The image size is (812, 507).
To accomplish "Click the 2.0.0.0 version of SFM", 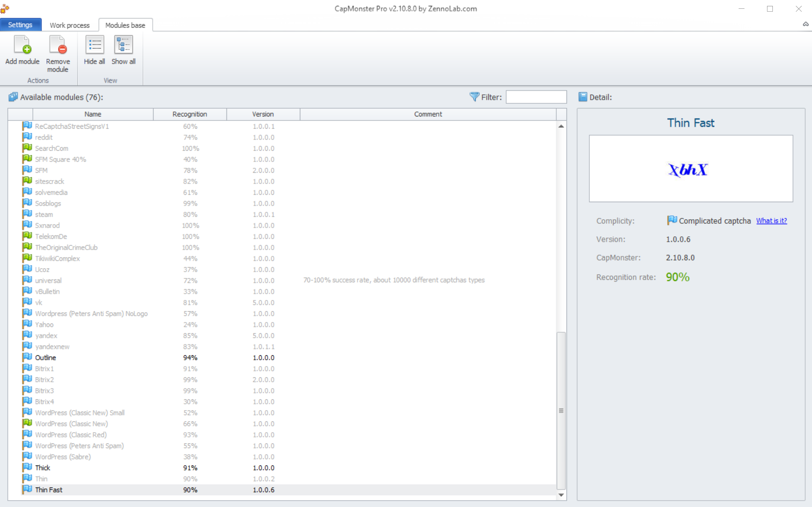I will click(x=263, y=170).
